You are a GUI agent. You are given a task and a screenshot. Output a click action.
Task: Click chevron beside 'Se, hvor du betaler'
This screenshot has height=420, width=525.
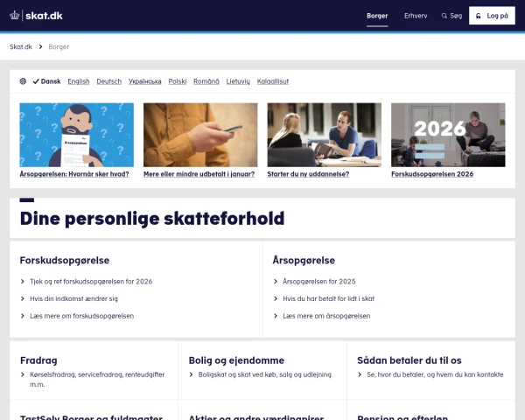click(360, 374)
